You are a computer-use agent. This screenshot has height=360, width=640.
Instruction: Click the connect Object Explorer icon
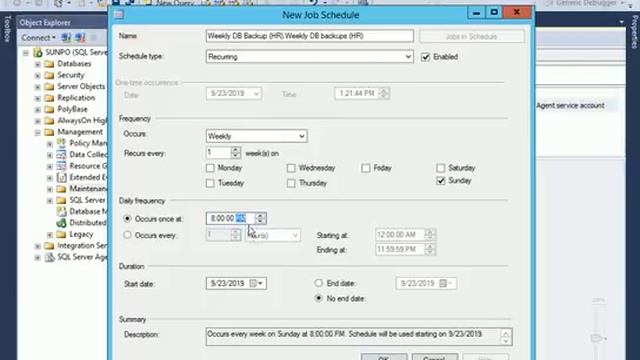pyautogui.click(x=66, y=38)
